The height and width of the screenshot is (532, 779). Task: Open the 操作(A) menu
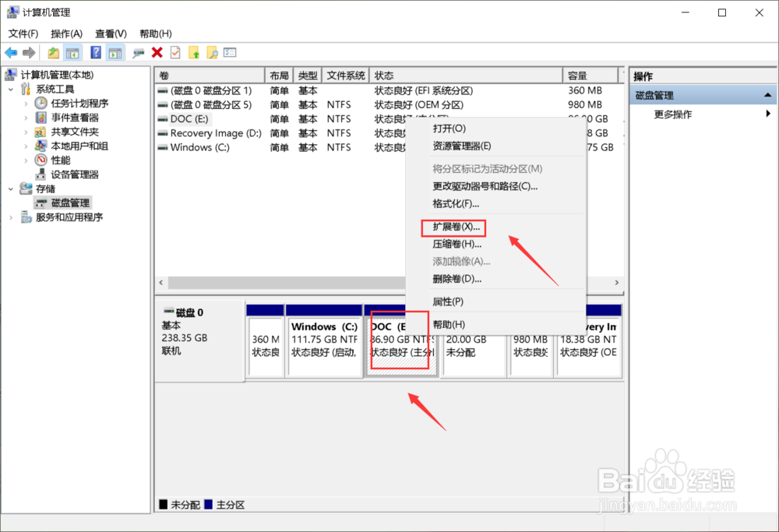pyautogui.click(x=66, y=33)
